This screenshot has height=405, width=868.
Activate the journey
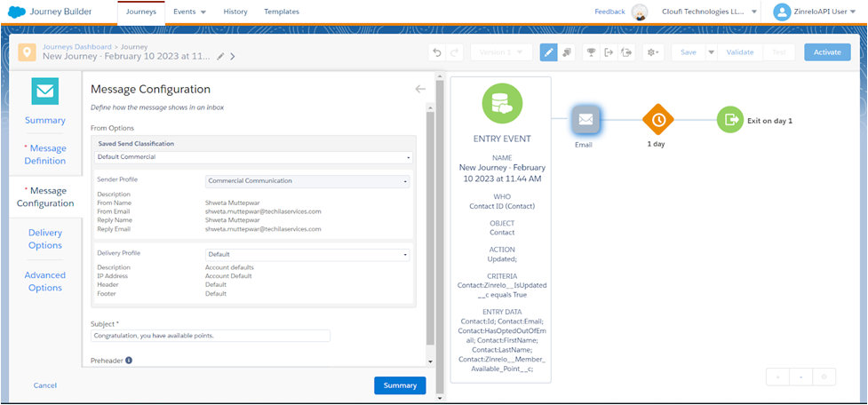pyautogui.click(x=827, y=52)
